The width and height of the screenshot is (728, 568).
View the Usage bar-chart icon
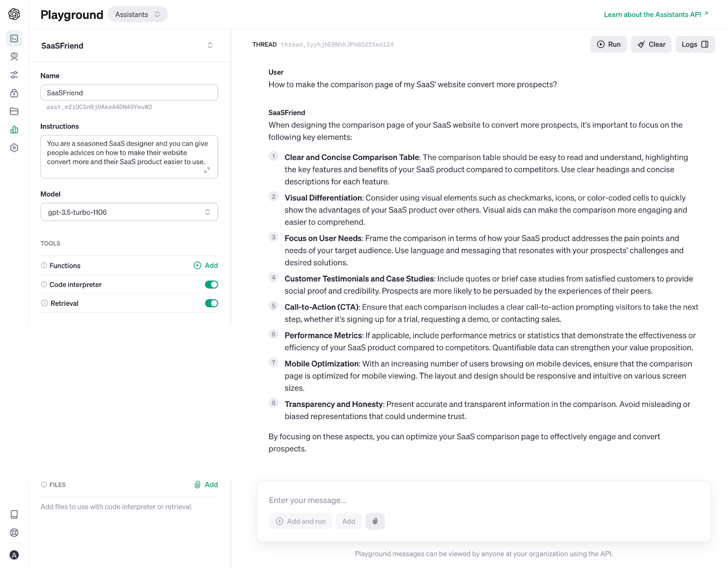pos(14,129)
